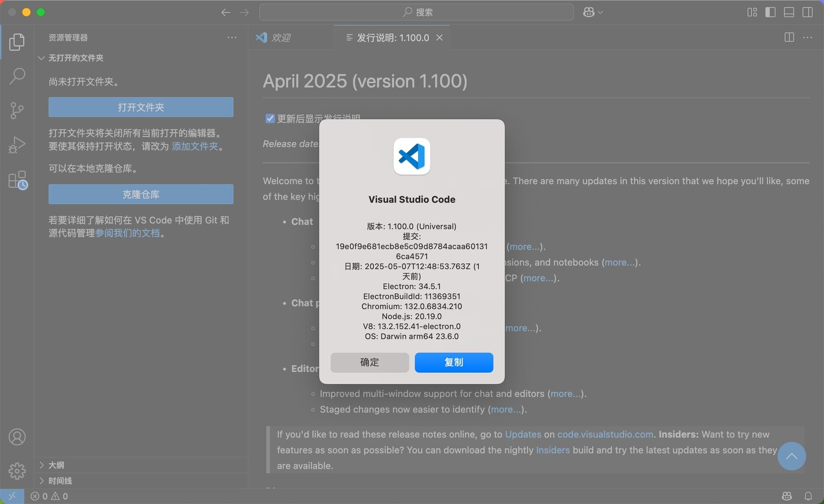Close the release notes 1.100.0 tab
This screenshot has width=824, height=504.
[x=439, y=38]
